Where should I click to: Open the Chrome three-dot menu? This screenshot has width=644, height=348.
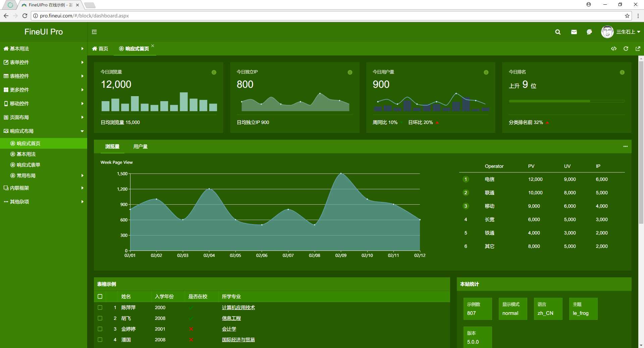(x=638, y=16)
